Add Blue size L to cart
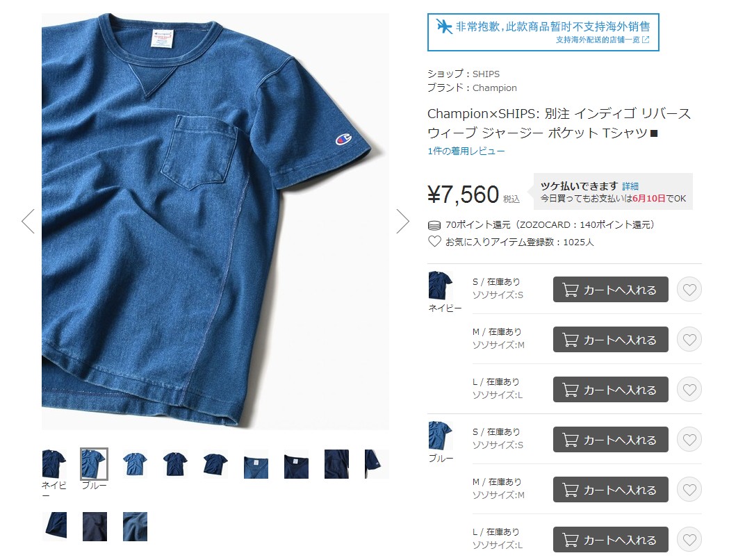Screen dimensions: 729x560 click(610, 540)
